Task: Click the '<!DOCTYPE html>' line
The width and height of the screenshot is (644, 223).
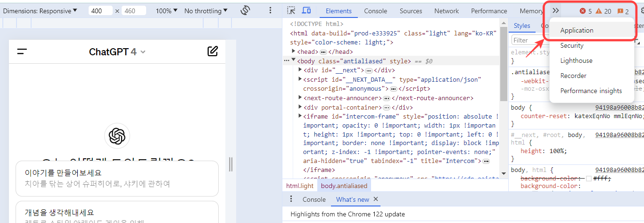Action: coord(317,24)
